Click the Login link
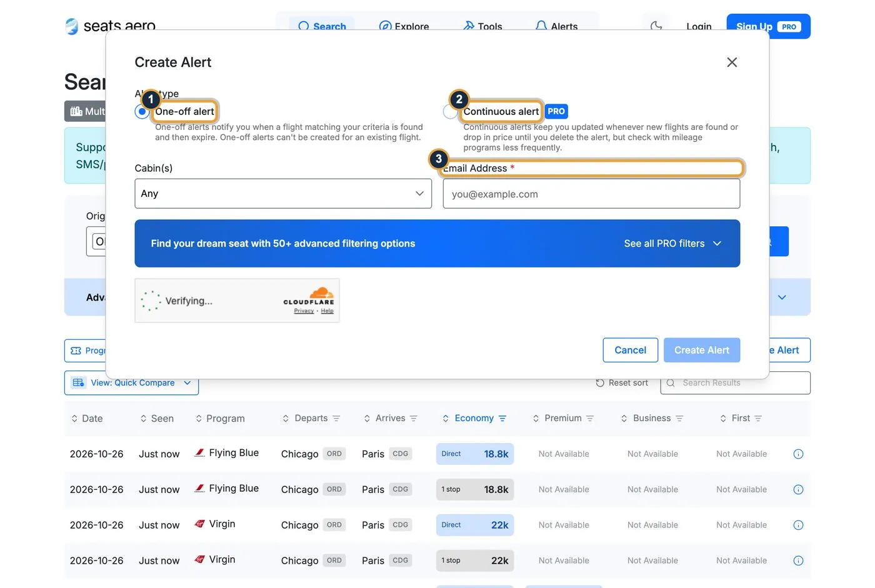The height and width of the screenshot is (588, 875). tap(699, 26)
